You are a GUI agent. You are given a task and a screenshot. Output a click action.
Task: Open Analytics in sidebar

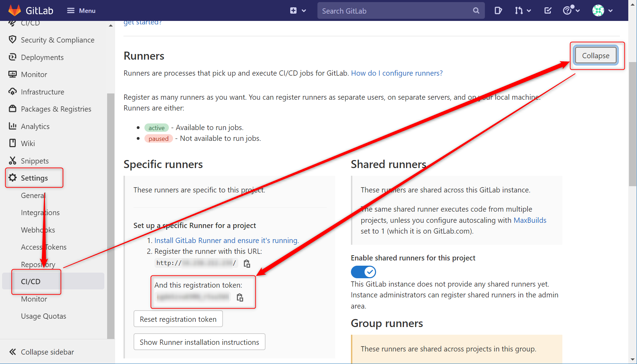pyautogui.click(x=35, y=126)
